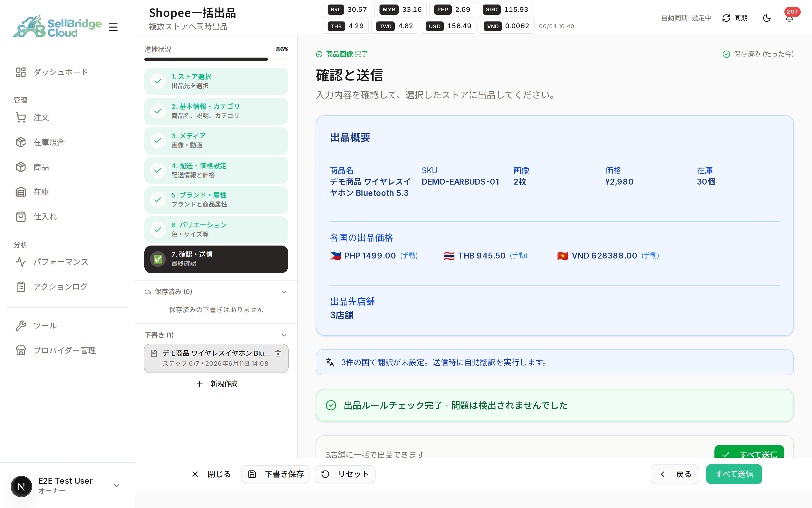Viewport: 812px width, 508px height.
Task: Click the 出品先店舗 3店舗 value
Action: coord(342,315)
